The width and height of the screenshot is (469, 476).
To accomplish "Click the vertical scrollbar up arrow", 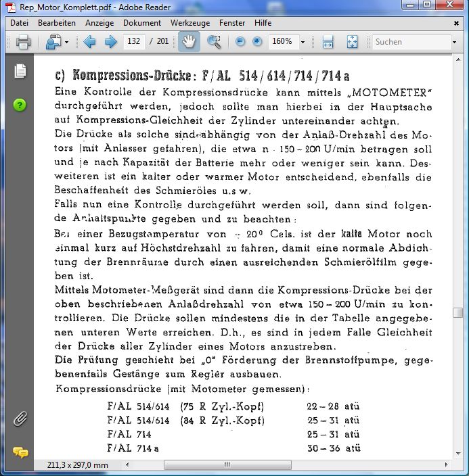I will (458, 59).
